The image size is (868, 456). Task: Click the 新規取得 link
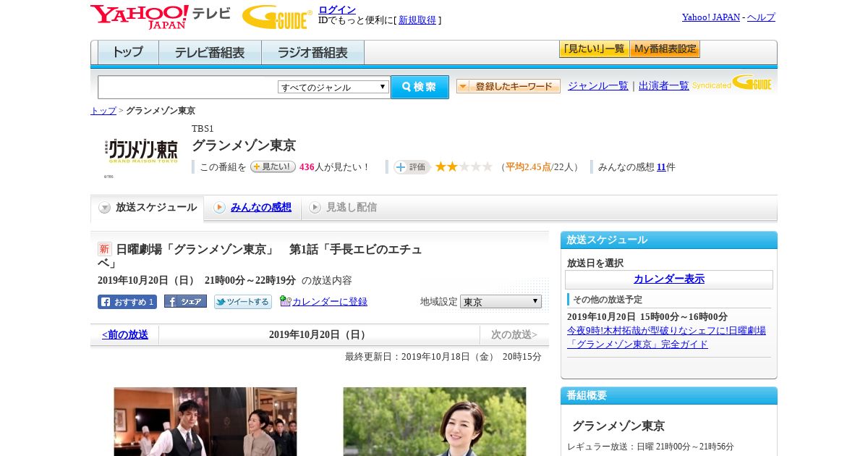coord(417,20)
